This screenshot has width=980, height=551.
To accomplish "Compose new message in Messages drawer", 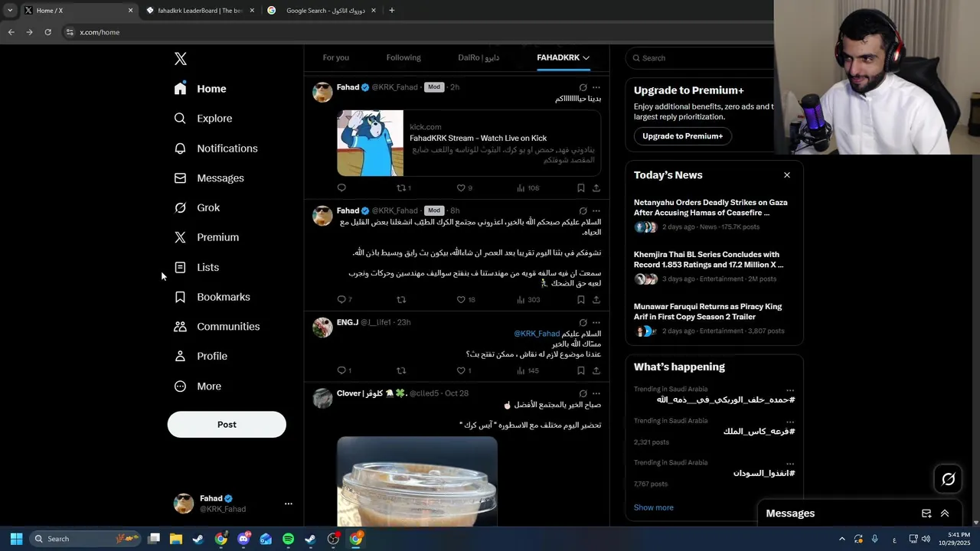I will (926, 514).
